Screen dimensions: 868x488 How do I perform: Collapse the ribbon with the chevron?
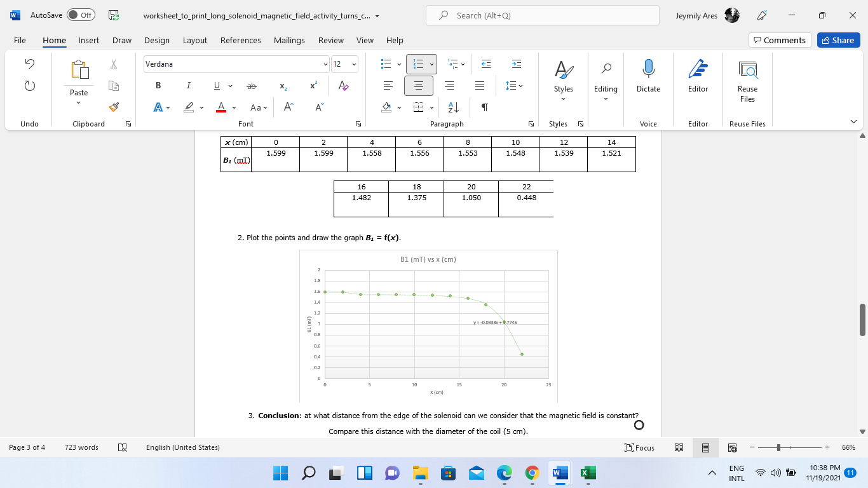coord(853,121)
